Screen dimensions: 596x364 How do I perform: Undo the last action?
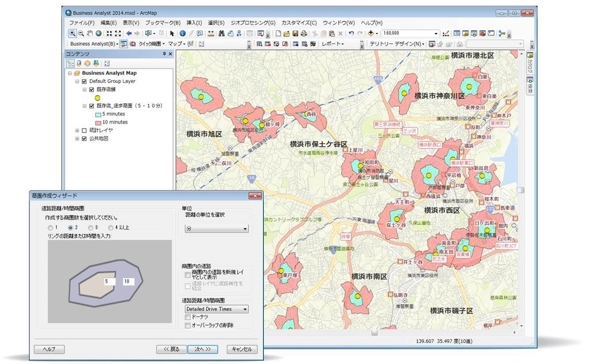[351, 34]
